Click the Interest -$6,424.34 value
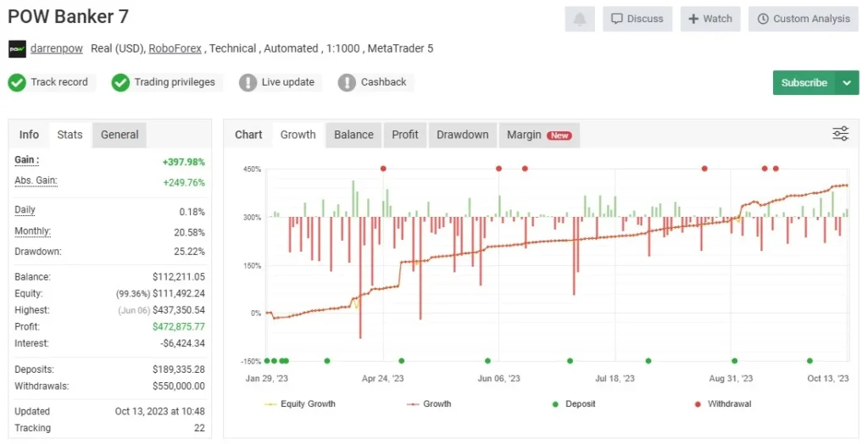 tap(183, 343)
